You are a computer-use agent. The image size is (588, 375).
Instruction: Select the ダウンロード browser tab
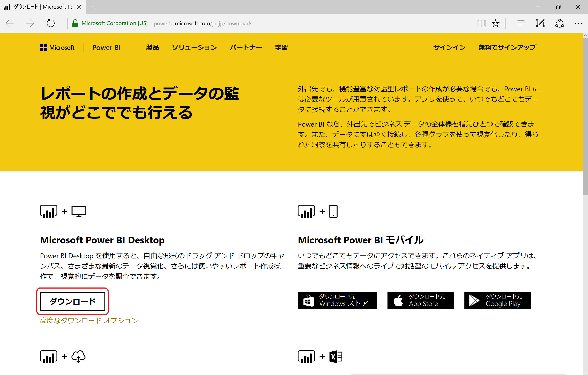pos(43,7)
